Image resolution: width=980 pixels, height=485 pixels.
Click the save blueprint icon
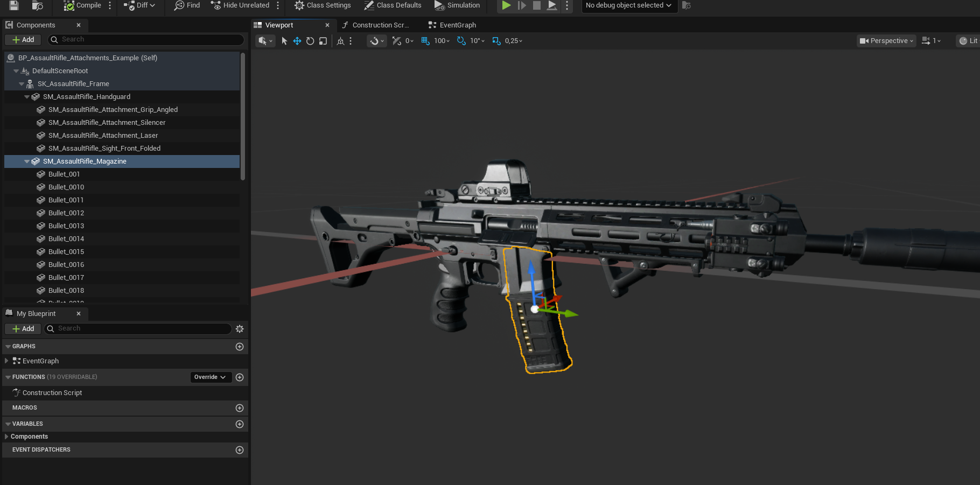tap(14, 5)
